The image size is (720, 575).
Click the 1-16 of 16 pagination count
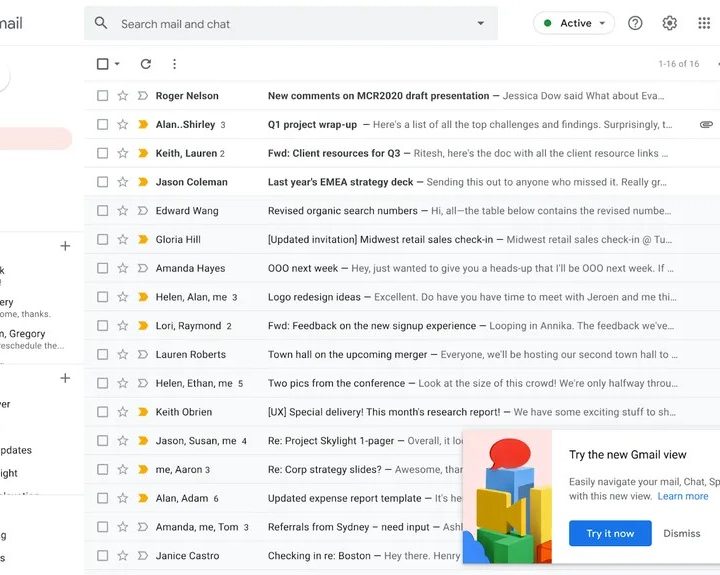[x=679, y=64]
